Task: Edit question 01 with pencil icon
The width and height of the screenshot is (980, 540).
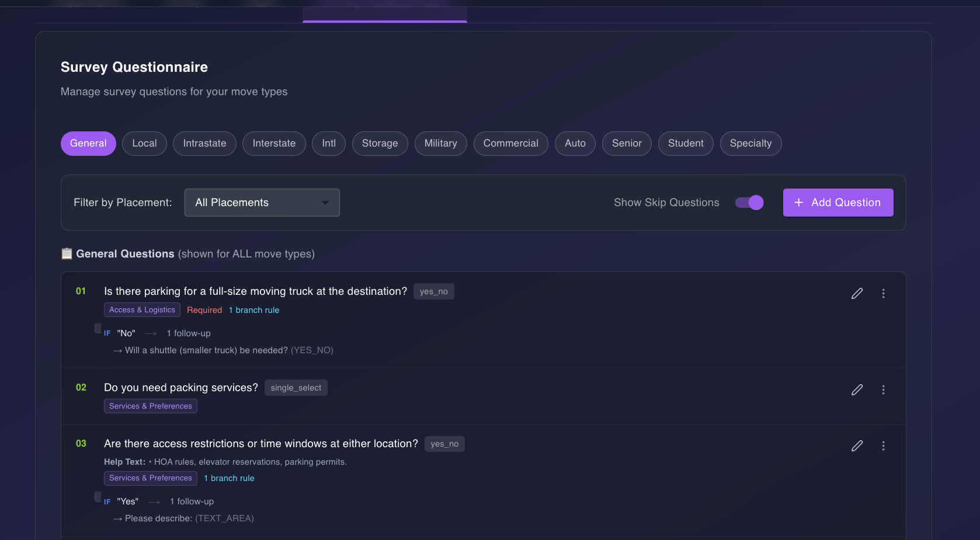Action: coord(857,294)
